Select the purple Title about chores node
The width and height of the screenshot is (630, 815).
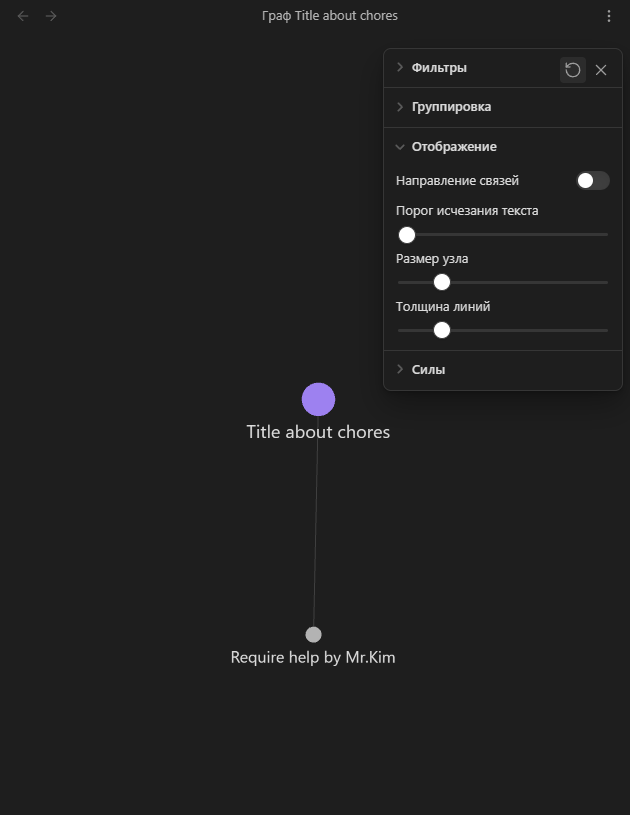[x=318, y=399]
